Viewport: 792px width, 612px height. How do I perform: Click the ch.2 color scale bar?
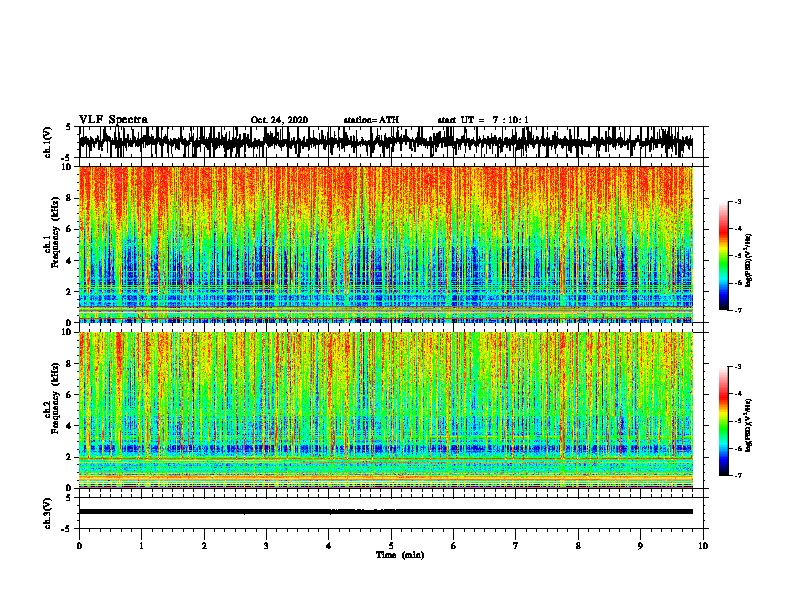tap(723, 421)
